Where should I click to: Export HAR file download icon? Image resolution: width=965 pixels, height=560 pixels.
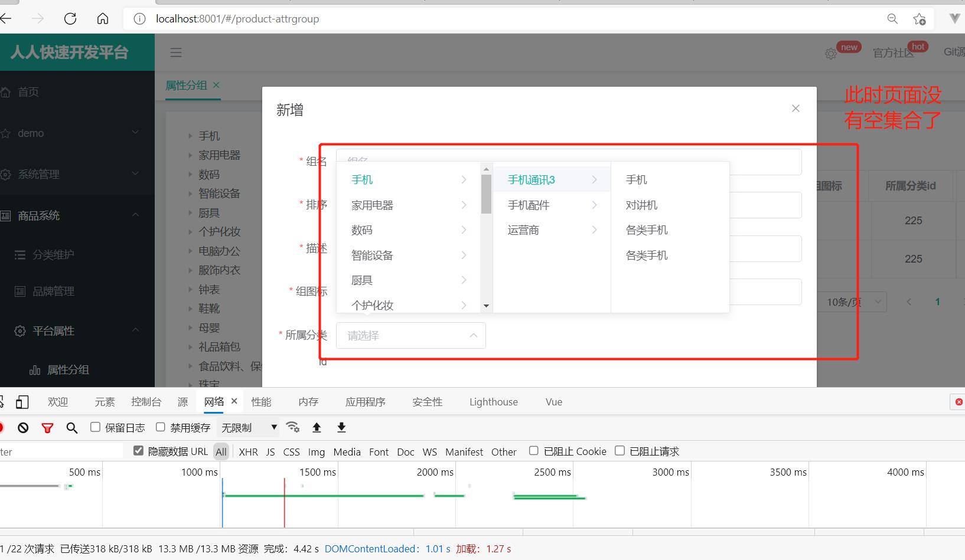(341, 427)
